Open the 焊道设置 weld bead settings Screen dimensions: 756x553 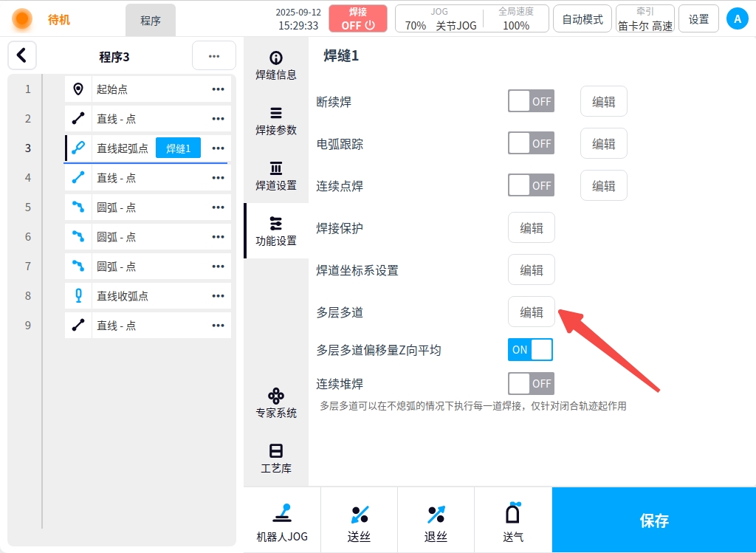click(276, 176)
